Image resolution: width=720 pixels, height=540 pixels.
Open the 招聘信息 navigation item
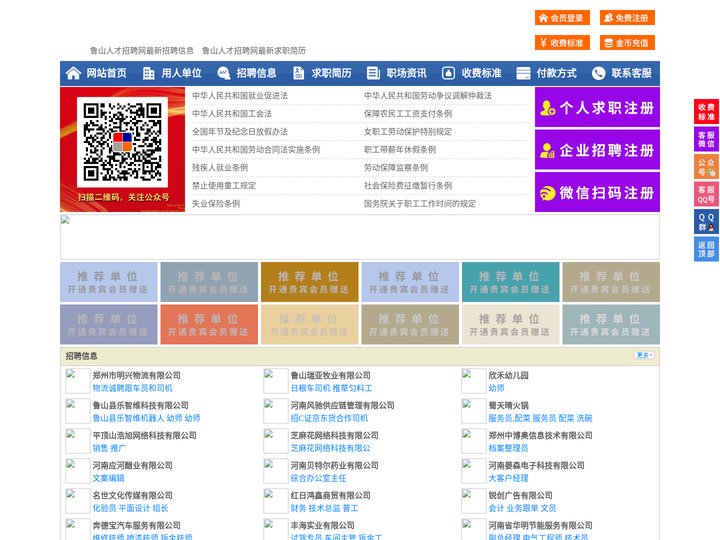tap(256, 73)
